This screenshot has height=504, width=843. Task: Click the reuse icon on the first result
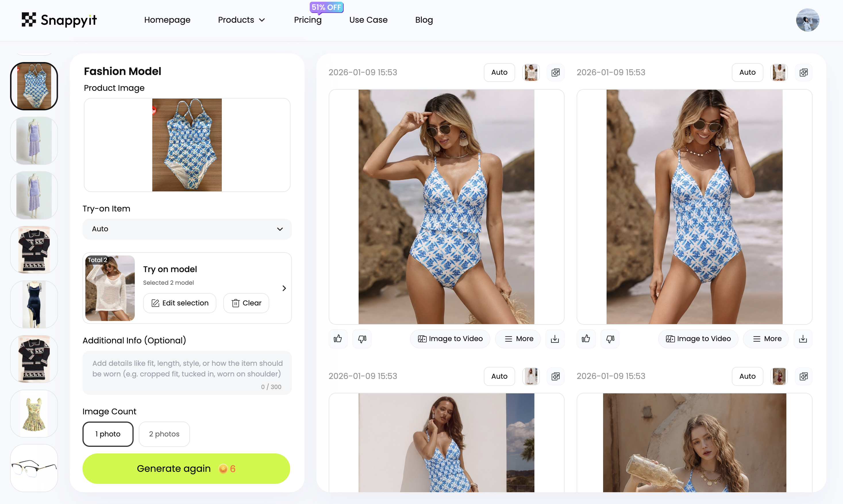click(555, 72)
